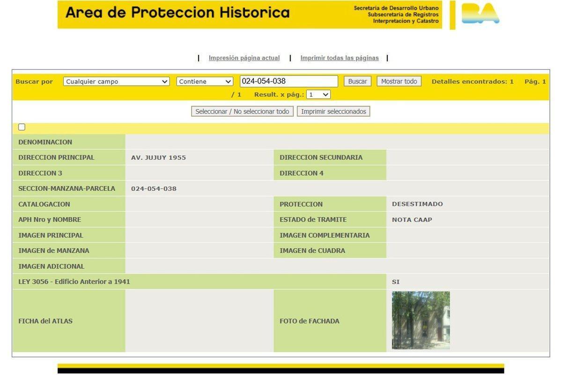Image resolution: width=562 pixels, height=392 pixels.
Task: Click the 'DIRECCION 3' label
Action: pos(40,173)
